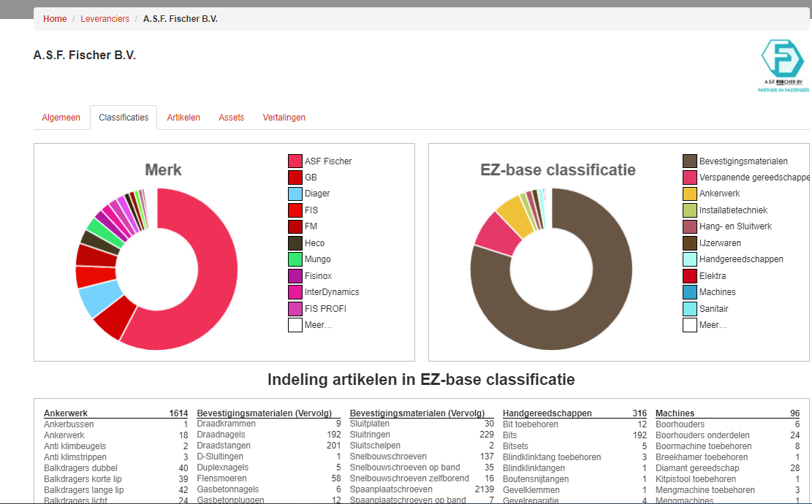Select the Anti klimbeugels row
The image size is (812, 504).
116,446
